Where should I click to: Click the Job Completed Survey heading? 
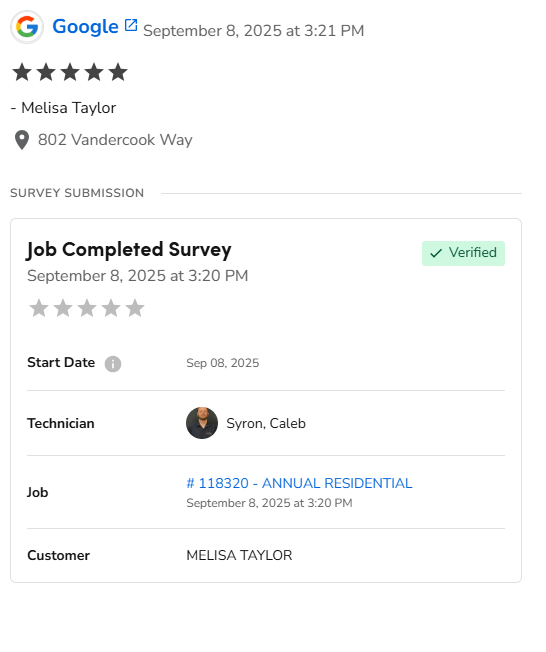coord(129,250)
